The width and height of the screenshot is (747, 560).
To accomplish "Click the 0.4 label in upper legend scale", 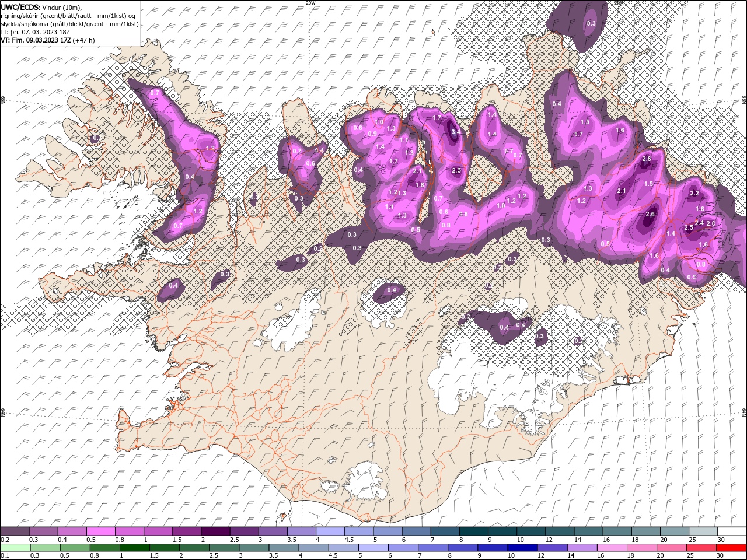I will [x=62, y=540].
